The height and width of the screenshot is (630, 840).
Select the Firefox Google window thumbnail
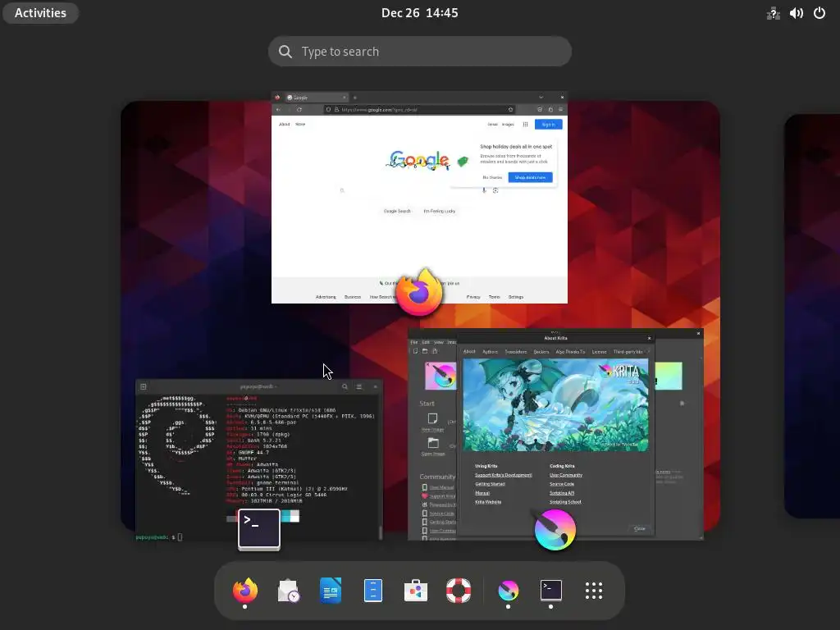[419, 198]
